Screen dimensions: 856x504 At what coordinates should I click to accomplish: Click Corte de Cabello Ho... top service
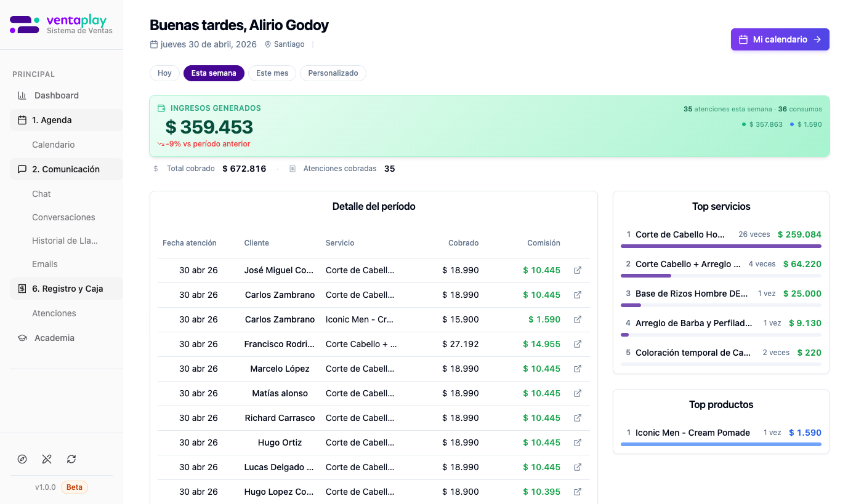[x=680, y=234]
